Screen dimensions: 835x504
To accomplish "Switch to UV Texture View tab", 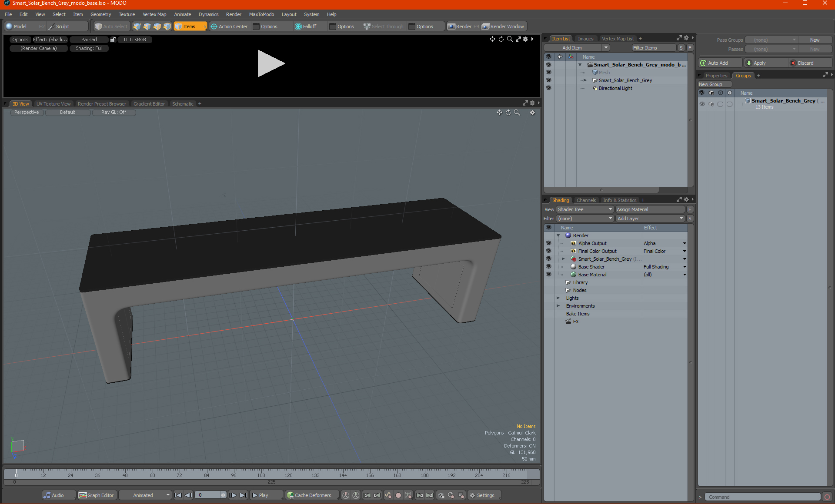I will [x=53, y=104].
